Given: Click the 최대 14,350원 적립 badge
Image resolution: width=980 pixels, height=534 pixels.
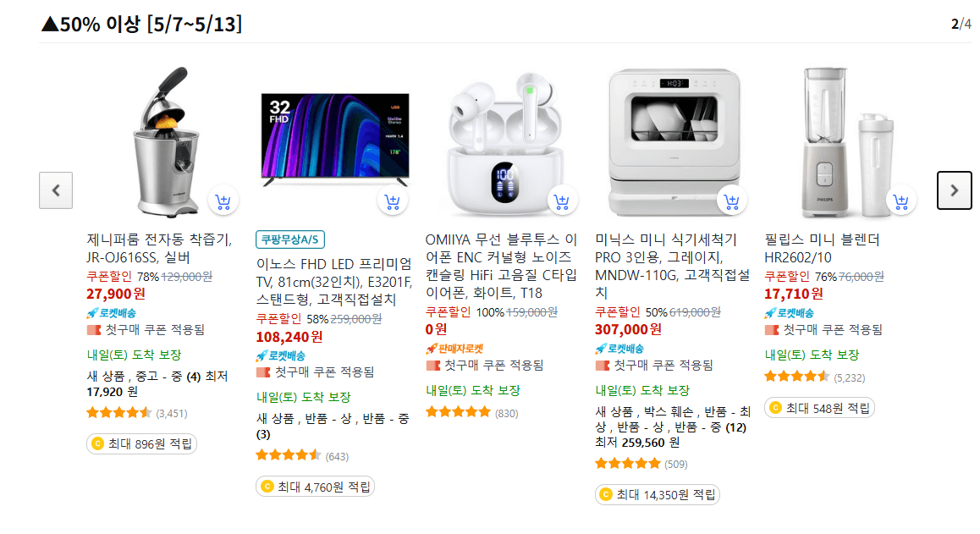Looking at the screenshot, I should click(x=658, y=494).
